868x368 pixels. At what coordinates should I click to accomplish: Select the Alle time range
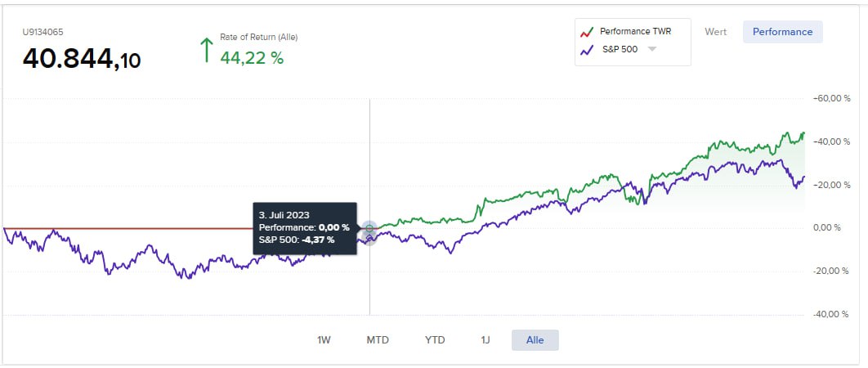coord(535,340)
